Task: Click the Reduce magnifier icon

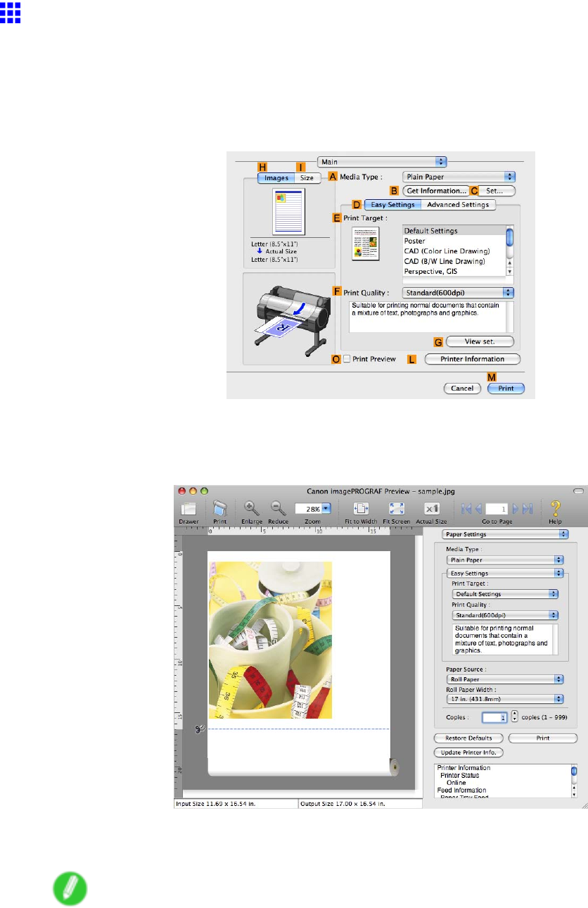Action: [277, 509]
